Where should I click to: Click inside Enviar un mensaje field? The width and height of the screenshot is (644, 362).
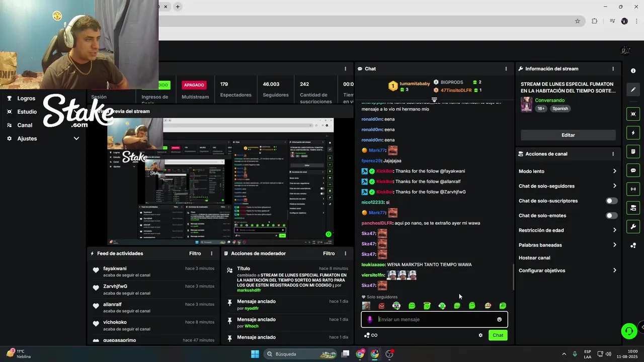click(x=434, y=319)
